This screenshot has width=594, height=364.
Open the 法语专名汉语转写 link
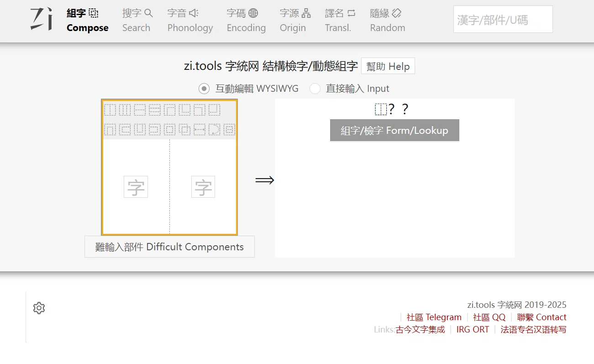[x=534, y=329]
